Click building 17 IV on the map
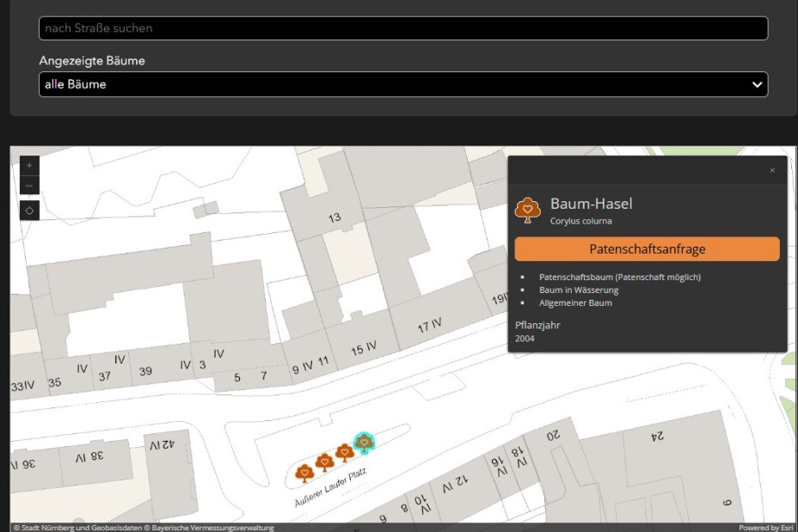 tap(429, 326)
